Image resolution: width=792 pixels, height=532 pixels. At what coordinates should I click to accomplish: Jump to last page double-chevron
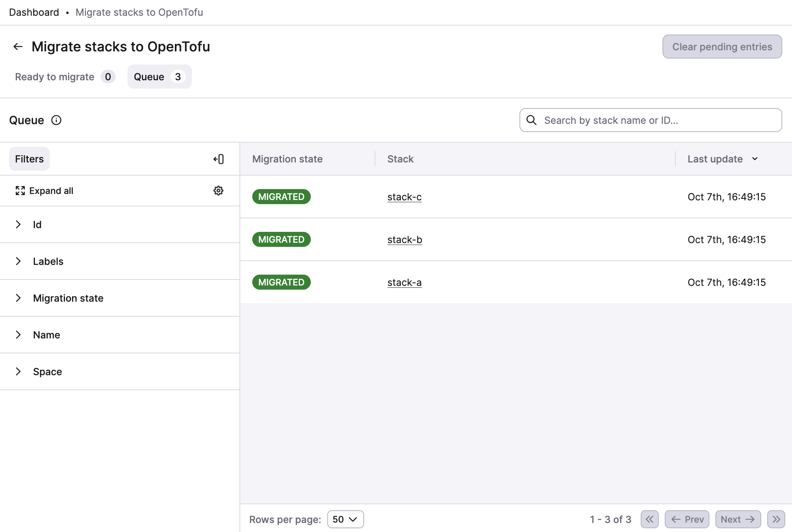[776, 519]
